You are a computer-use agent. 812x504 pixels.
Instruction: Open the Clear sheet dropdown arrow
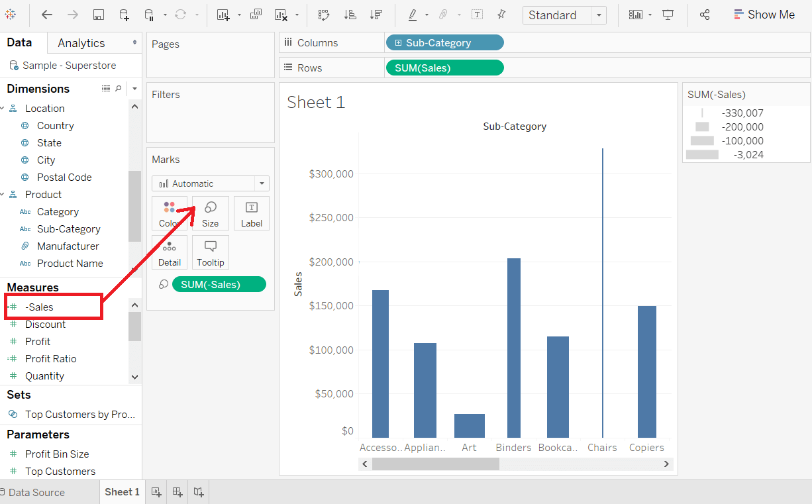[x=297, y=15]
